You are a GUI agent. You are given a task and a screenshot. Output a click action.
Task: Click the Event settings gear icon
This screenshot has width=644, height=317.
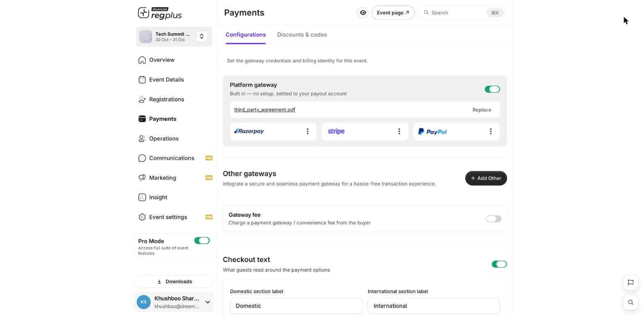(142, 217)
